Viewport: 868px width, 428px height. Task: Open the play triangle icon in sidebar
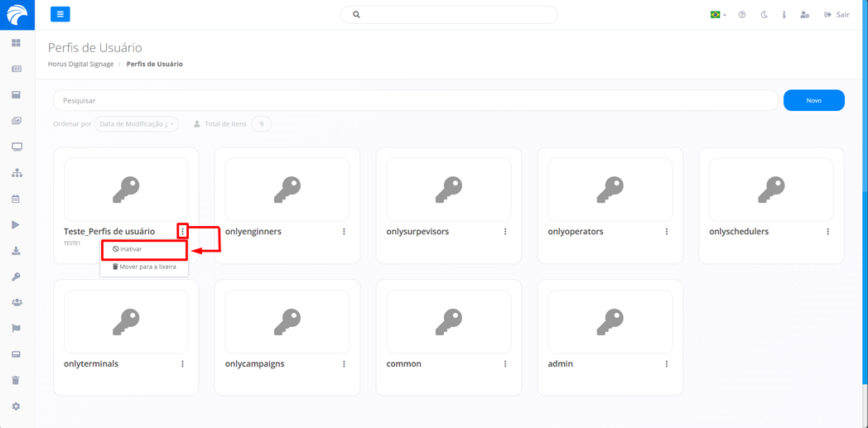16,224
